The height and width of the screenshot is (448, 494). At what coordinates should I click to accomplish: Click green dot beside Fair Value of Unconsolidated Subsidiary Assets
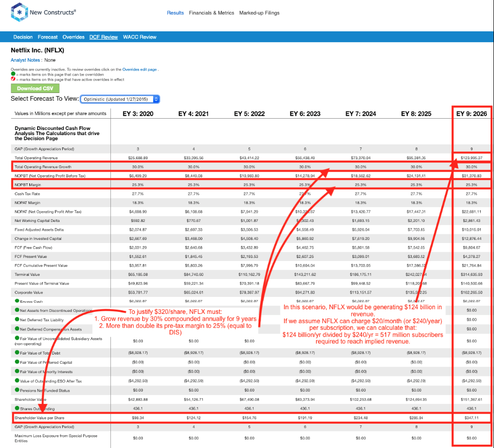click(17, 338)
